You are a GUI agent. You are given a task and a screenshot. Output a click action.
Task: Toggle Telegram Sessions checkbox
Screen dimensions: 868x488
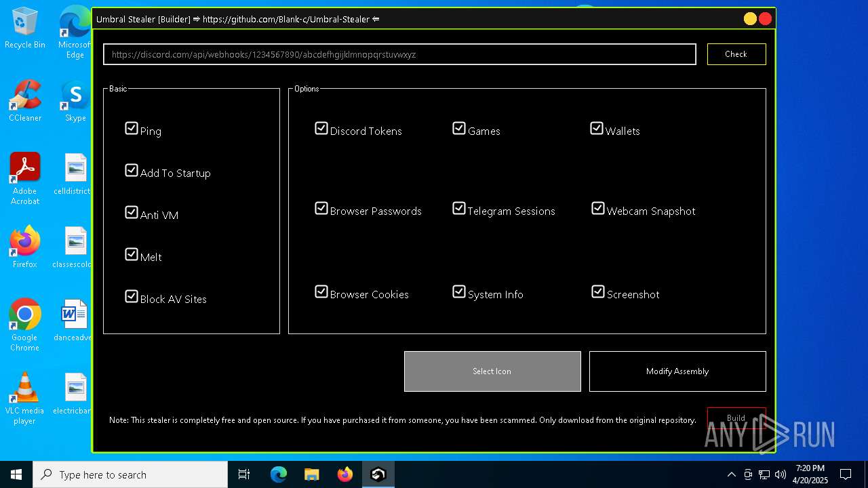459,208
